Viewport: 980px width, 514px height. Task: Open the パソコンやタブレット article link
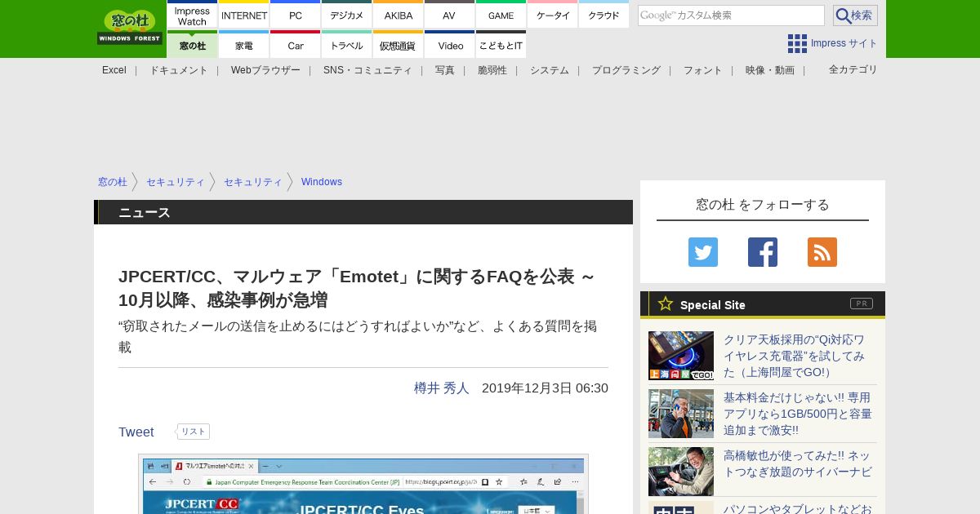click(798, 509)
